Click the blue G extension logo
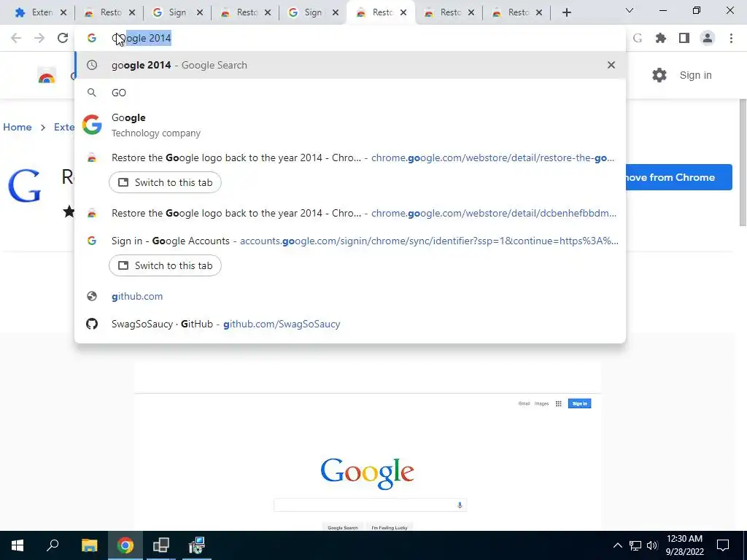Viewport: 747px width, 560px height. coord(24,185)
